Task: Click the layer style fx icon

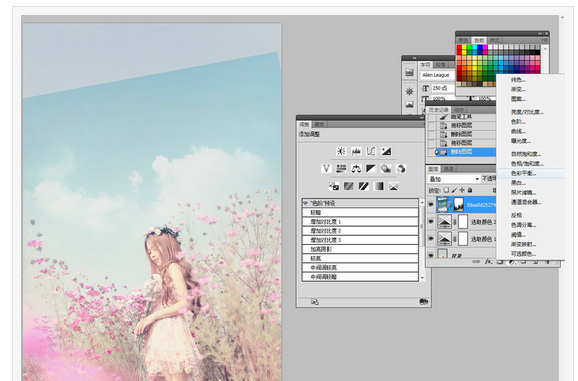Action: [488, 261]
